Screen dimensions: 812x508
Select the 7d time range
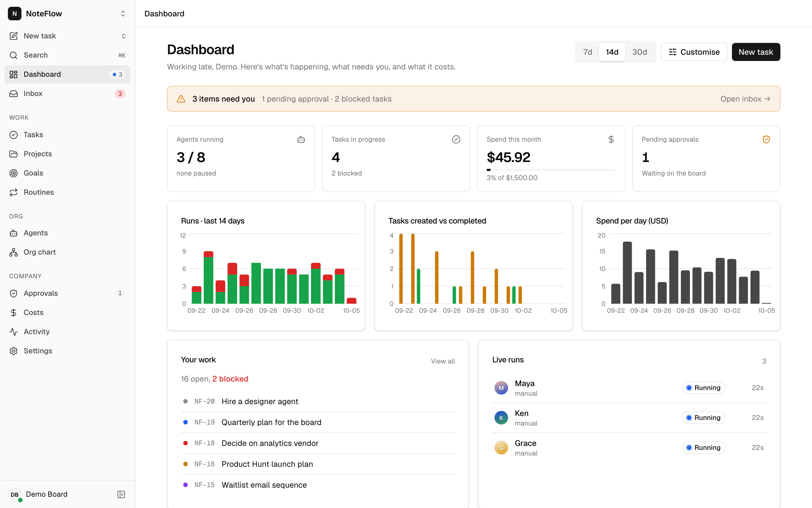pyautogui.click(x=587, y=52)
